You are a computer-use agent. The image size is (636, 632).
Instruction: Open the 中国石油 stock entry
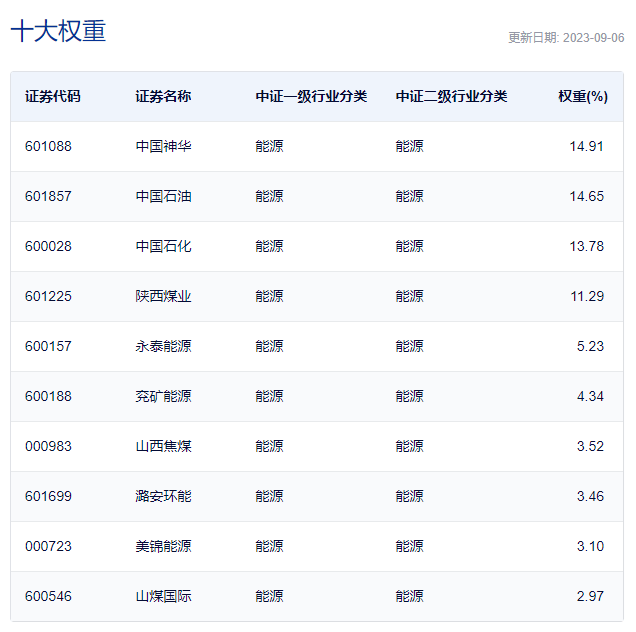[x=163, y=196]
